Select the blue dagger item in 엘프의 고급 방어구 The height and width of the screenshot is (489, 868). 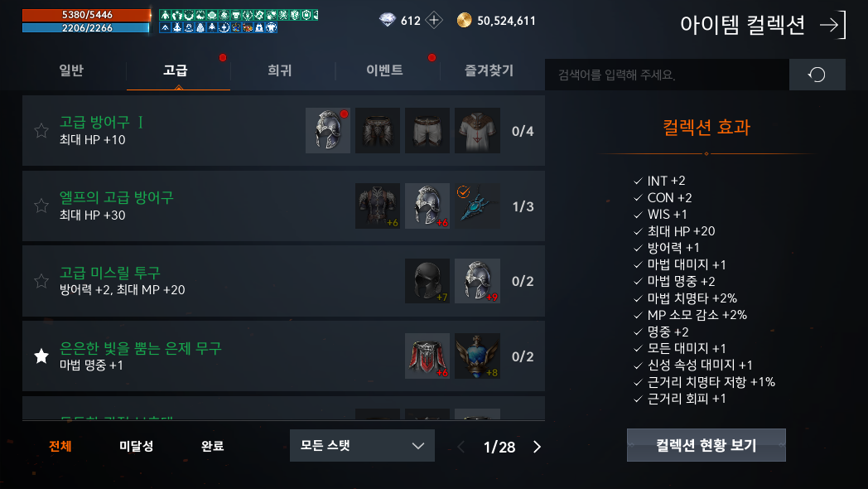[477, 206]
